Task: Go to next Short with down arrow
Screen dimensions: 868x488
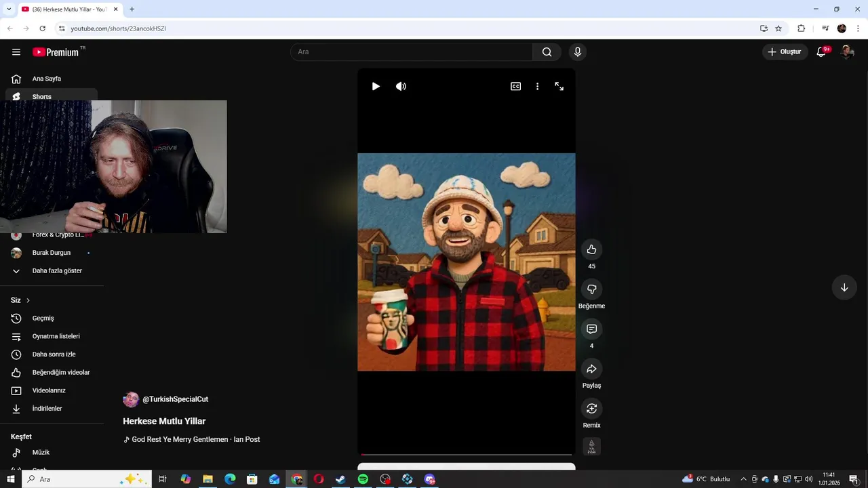Action: pos(844,287)
